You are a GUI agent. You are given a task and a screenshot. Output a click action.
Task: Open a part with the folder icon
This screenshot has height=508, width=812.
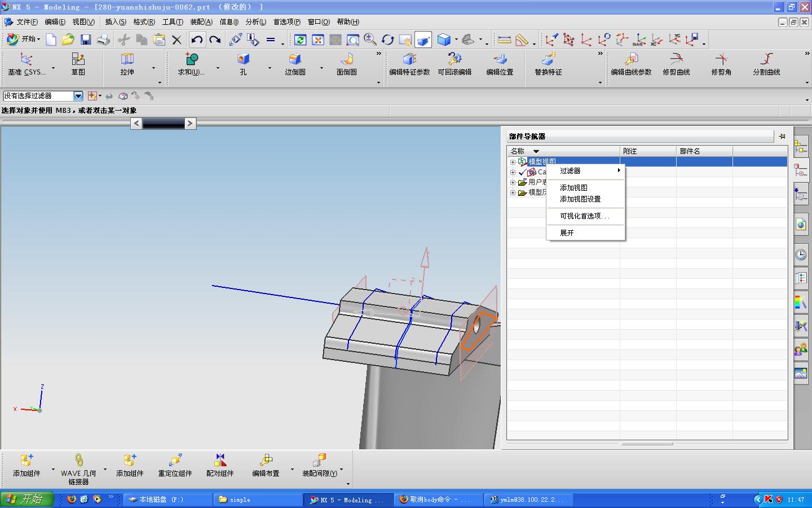point(68,40)
